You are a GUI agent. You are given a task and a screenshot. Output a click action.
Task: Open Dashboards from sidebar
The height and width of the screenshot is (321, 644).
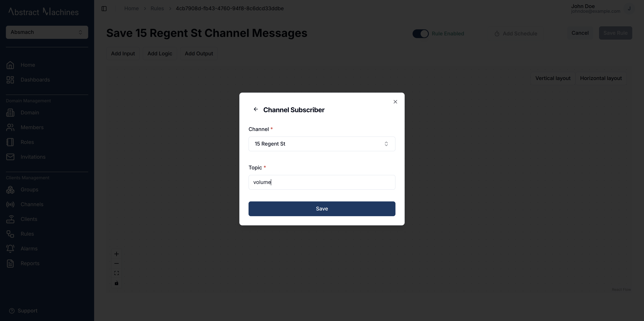(x=35, y=80)
